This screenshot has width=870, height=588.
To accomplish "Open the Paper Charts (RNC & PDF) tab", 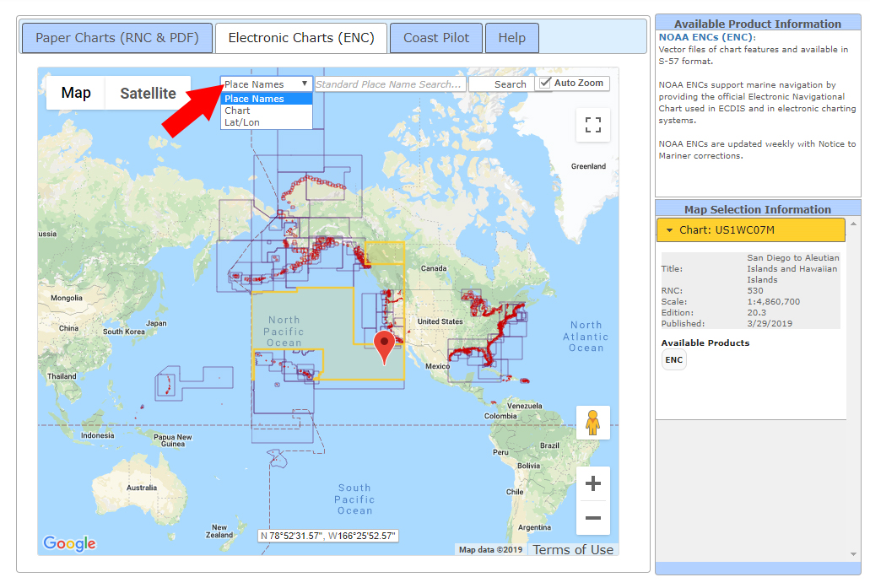I will [x=117, y=38].
